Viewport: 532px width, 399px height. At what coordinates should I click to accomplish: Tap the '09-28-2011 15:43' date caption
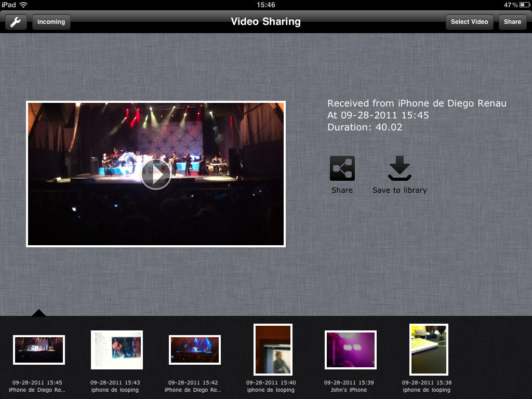(115, 382)
